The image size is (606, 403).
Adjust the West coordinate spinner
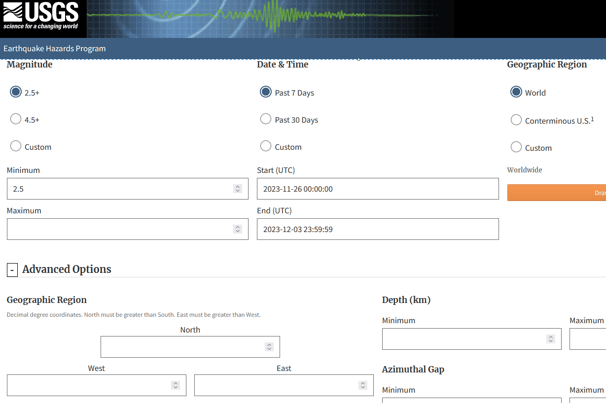point(175,385)
